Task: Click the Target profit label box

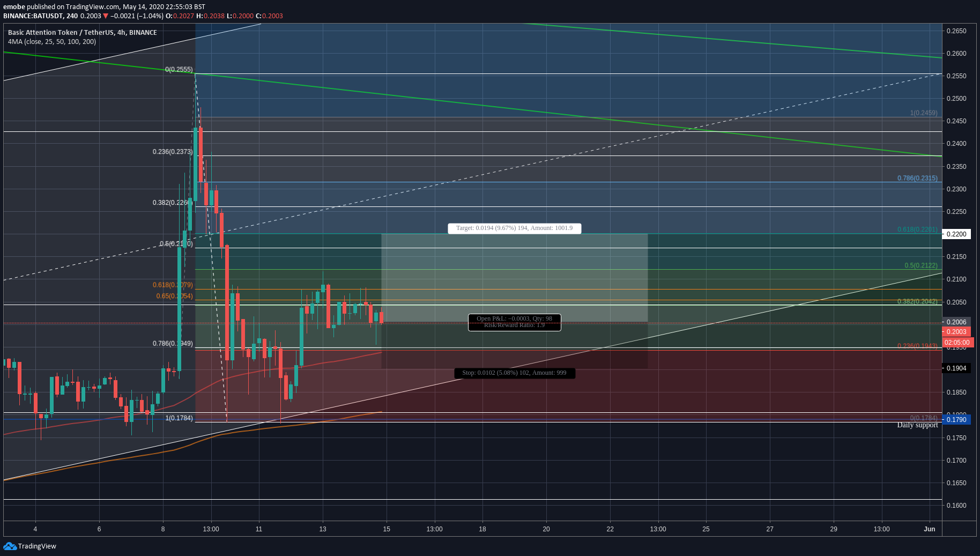Action: point(514,228)
